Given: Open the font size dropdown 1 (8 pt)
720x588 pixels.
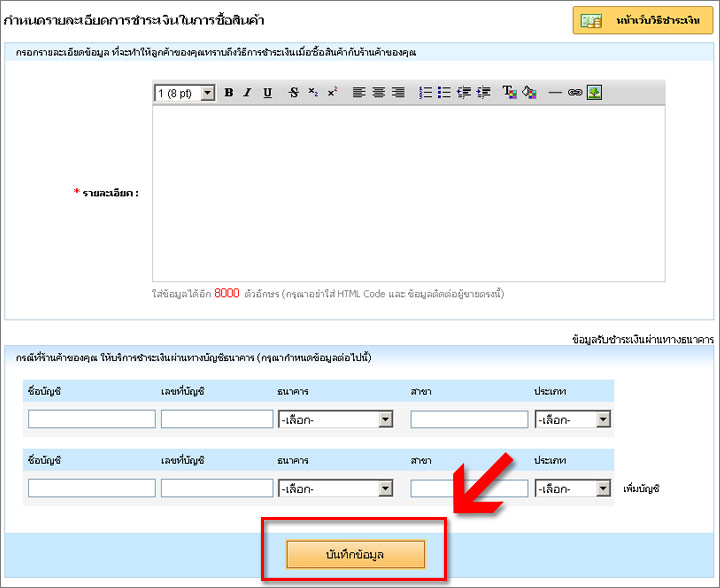Looking at the screenshot, I should tap(185, 93).
